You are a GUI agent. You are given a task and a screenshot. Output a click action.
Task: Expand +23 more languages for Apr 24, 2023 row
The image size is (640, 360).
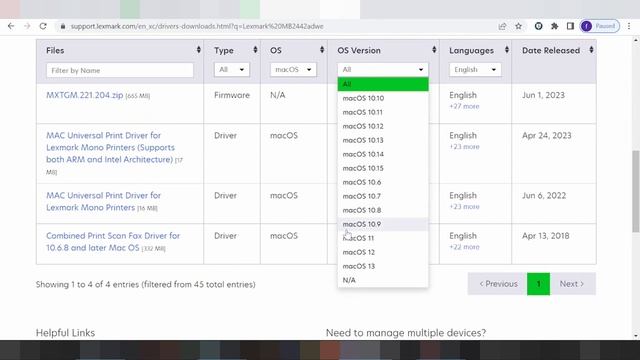click(464, 147)
